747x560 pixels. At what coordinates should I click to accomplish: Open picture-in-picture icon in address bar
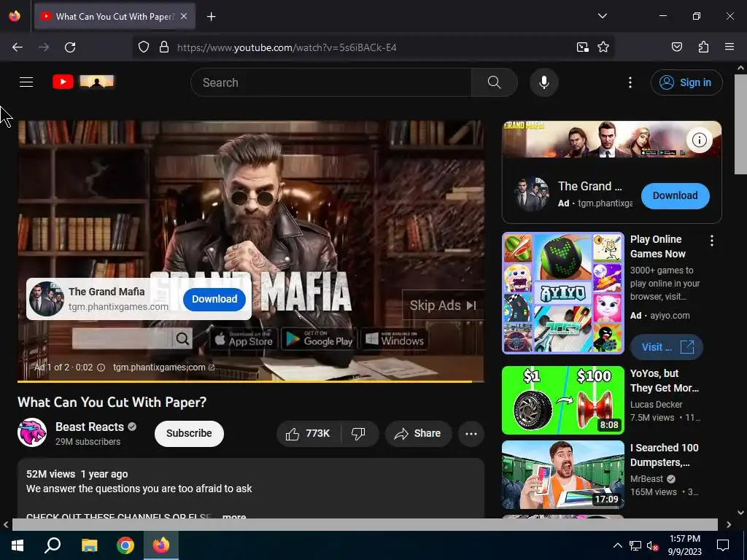click(583, 47)
